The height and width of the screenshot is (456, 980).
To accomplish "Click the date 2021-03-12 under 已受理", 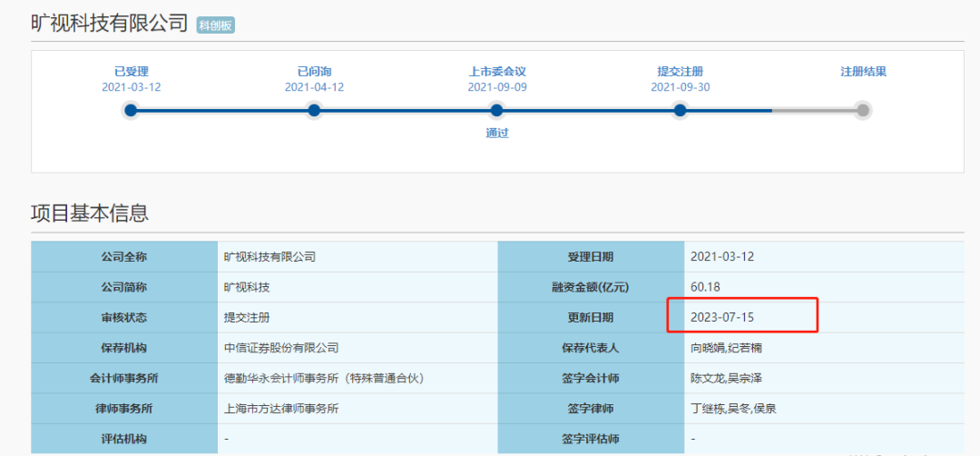I will tap(132, 87).
